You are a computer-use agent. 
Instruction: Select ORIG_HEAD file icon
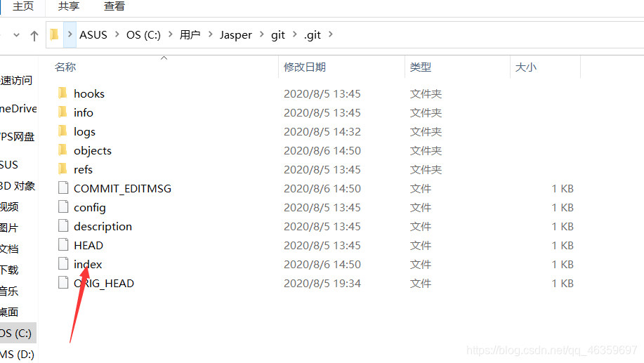pos(63,282)
